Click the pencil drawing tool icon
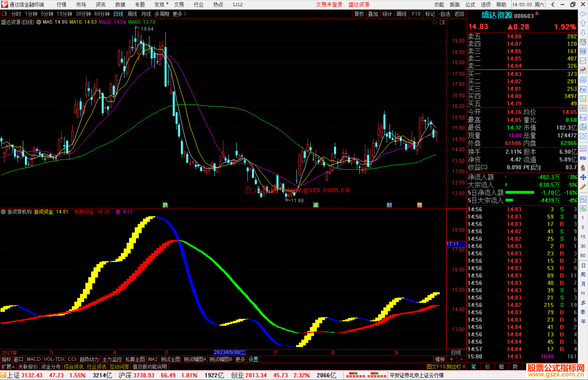The image size is (588, 380). [x=583, y=187]
